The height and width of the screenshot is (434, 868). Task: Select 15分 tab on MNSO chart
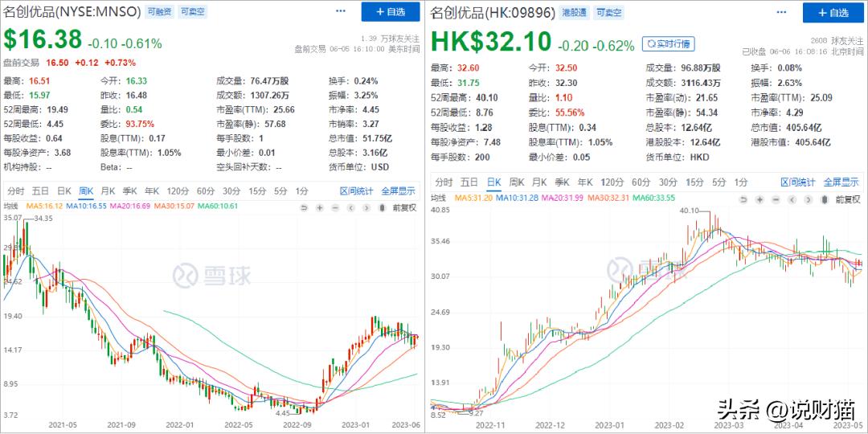point(257,191)
